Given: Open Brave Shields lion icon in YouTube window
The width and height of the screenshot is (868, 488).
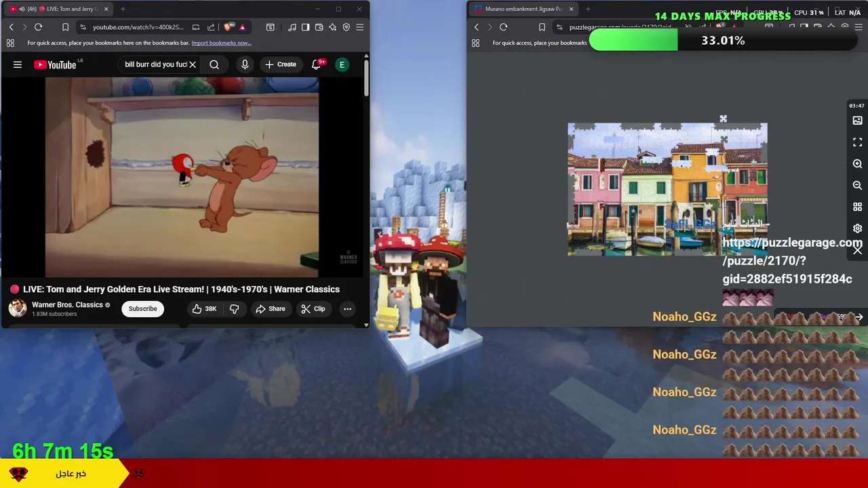Looking at the screenshot, I should coord(227,27).
